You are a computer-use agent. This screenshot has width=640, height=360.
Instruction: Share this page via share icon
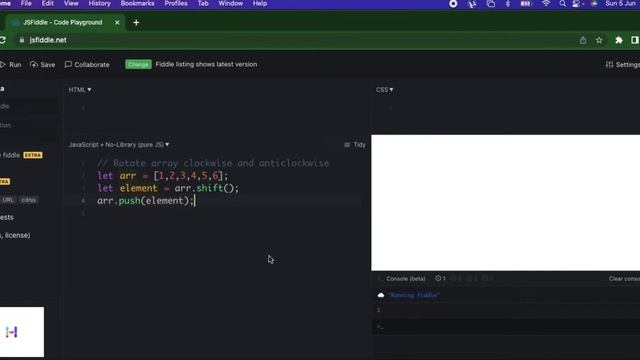click(x=583, y=40)
